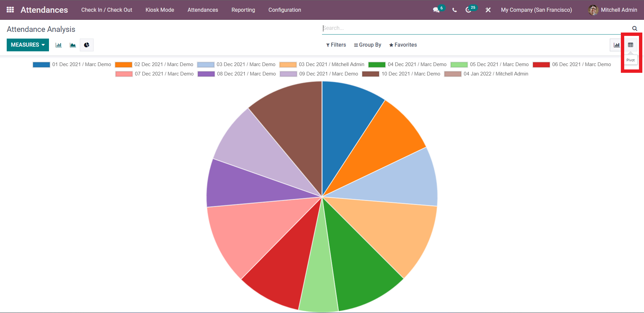This screenshot has width=644, height=313.
Task: Open activities clock icon with badge 25
Action: 468,10
